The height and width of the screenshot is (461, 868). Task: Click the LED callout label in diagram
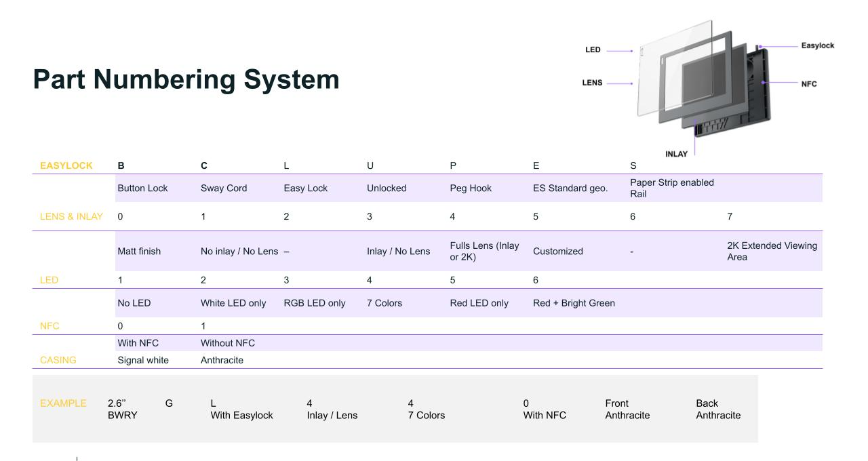[x=593, y=49]
